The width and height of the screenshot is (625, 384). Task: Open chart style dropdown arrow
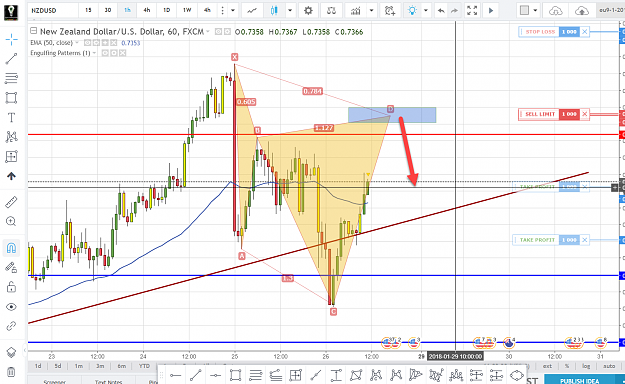point(290,11)
